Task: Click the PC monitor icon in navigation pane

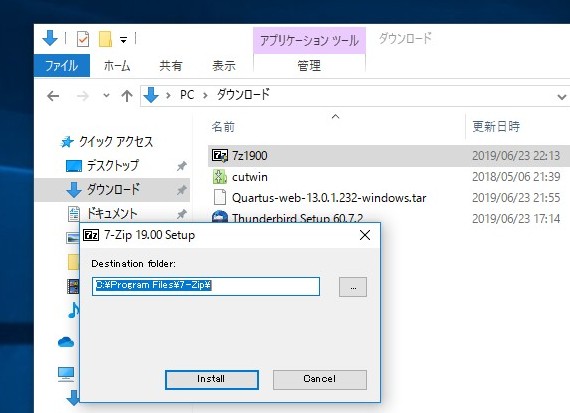Action: pyautogui.click(x=66, y=374)
